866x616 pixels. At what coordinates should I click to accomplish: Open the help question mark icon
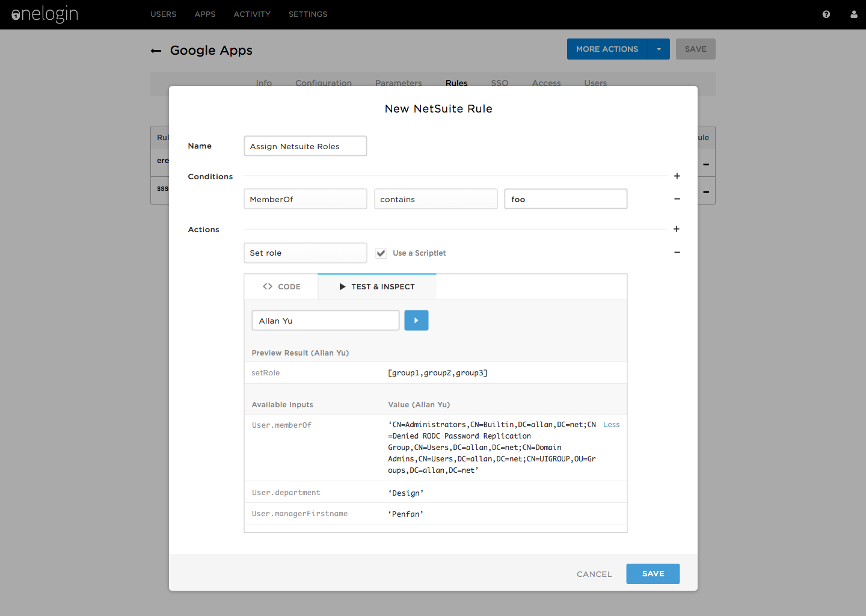pos(826,14)
